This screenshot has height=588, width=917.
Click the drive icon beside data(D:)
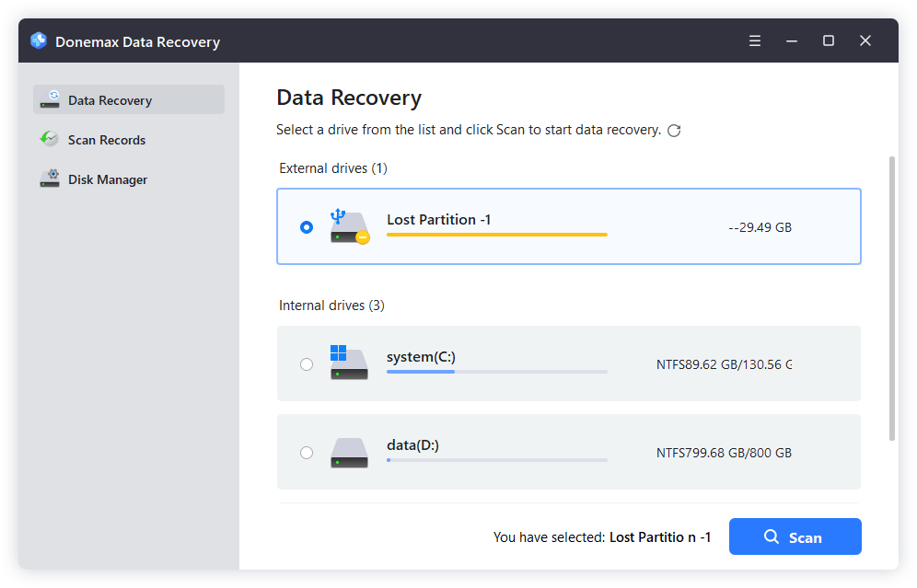[349, 452]
